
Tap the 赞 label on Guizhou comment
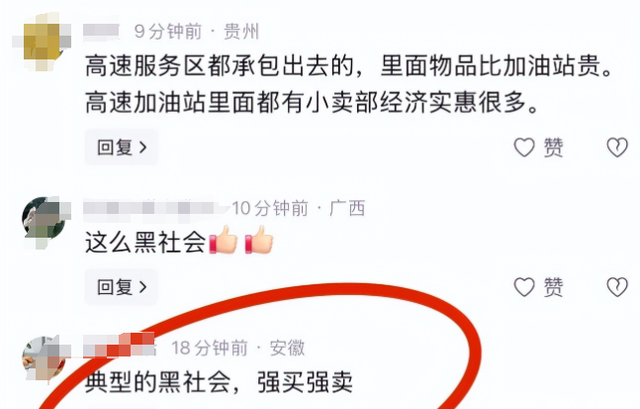553,147
